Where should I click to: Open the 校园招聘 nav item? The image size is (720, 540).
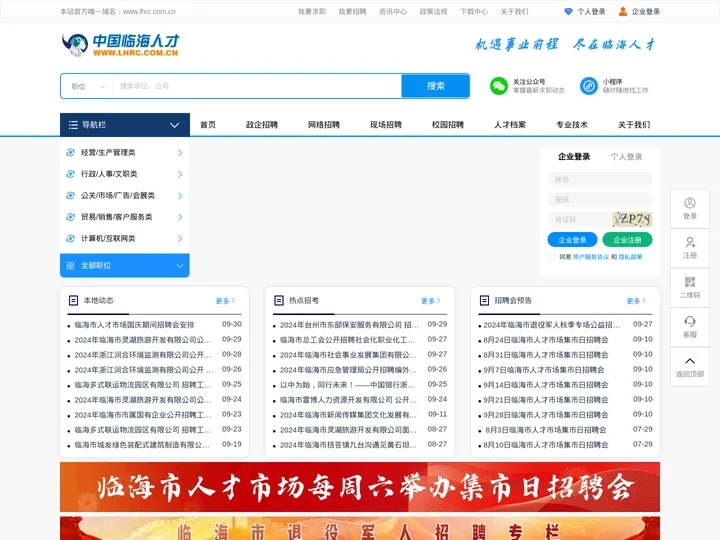coord(448,124)
